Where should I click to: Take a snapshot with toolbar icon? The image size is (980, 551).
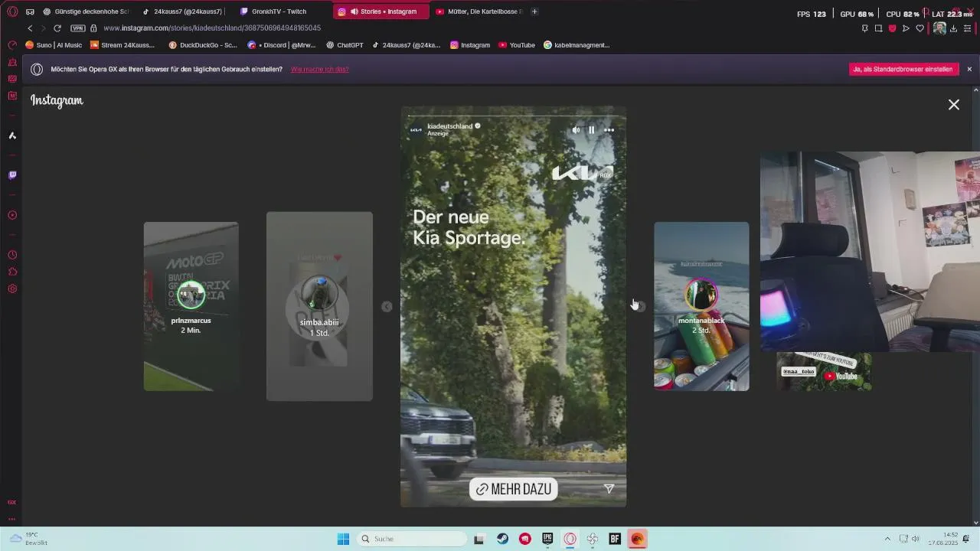coord(878,28)
